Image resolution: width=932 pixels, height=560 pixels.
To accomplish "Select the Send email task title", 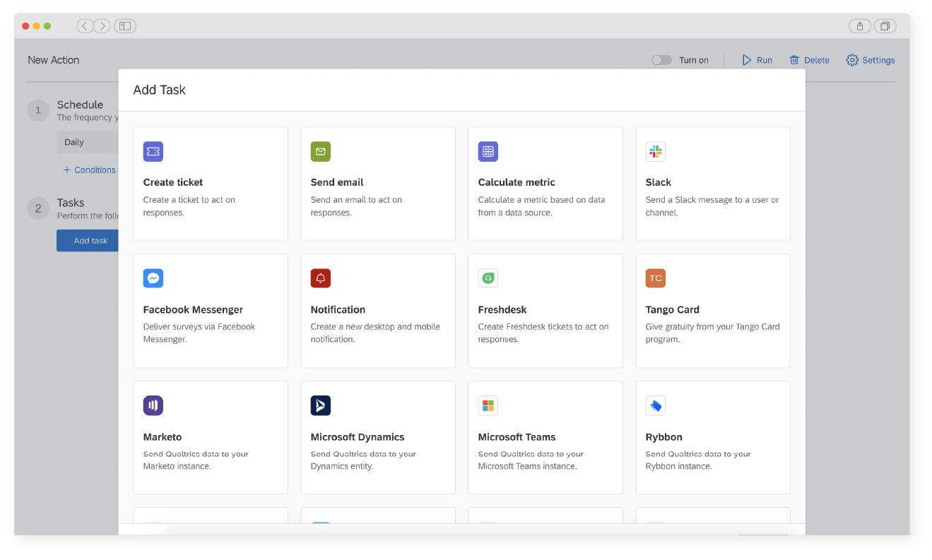I will (x=337, y=182).
